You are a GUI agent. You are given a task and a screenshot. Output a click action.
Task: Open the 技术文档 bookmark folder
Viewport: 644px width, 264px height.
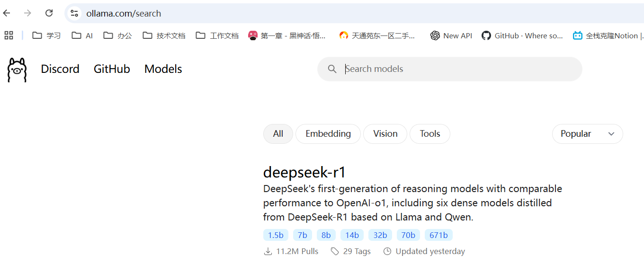pos(164,35)
